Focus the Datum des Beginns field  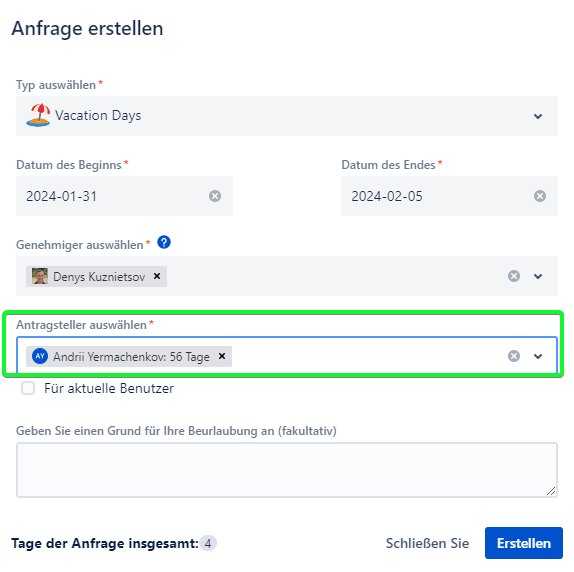124,196
